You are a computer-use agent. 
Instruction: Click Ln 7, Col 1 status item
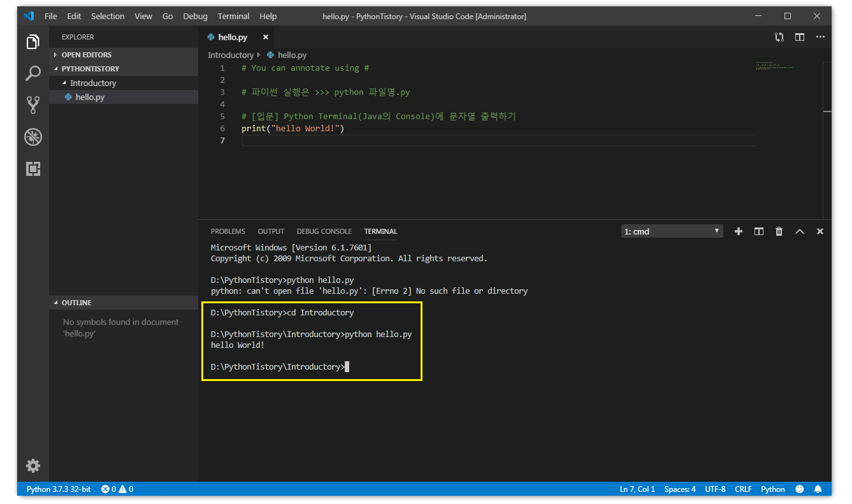[x=637, y=489]
